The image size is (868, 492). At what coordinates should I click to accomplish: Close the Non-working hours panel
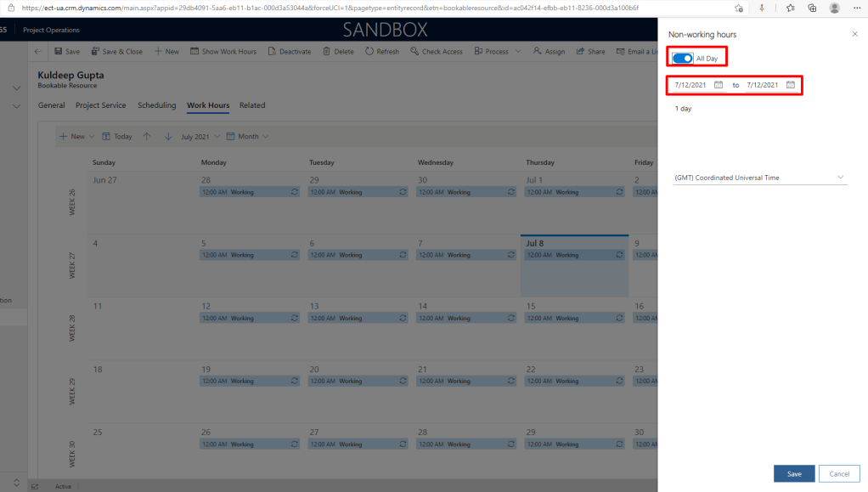[854, 34]
